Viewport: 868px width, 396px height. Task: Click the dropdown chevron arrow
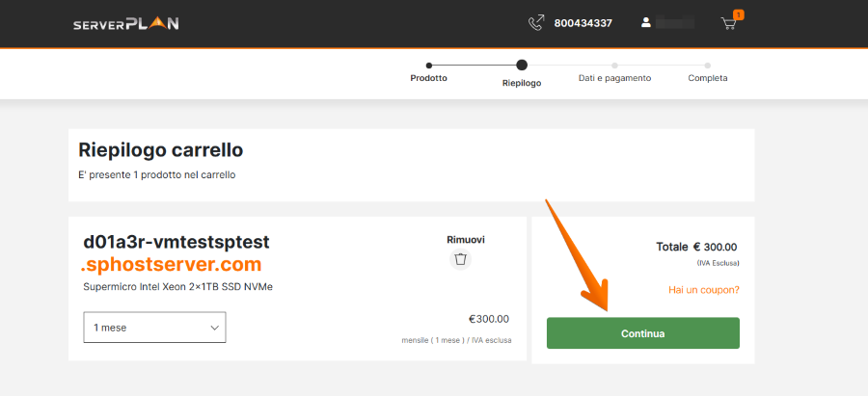214,328
